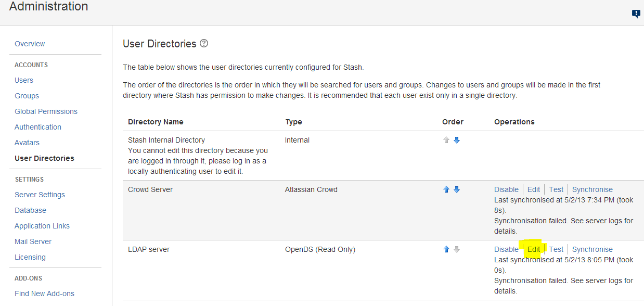The width and height of the screenshot is (644, 306).
Task: Click the Internal type cell
Action: pyautogui.click(x=297, y=140)
